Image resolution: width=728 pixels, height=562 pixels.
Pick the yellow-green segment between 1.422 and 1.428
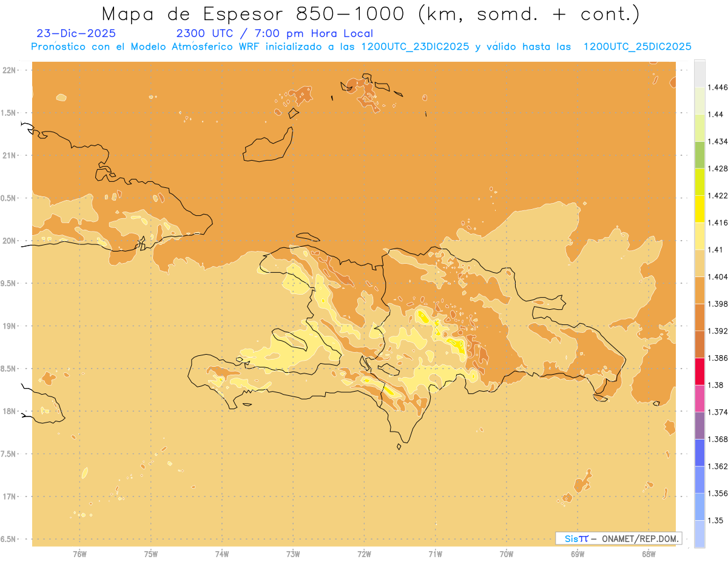tap(699, 182)
